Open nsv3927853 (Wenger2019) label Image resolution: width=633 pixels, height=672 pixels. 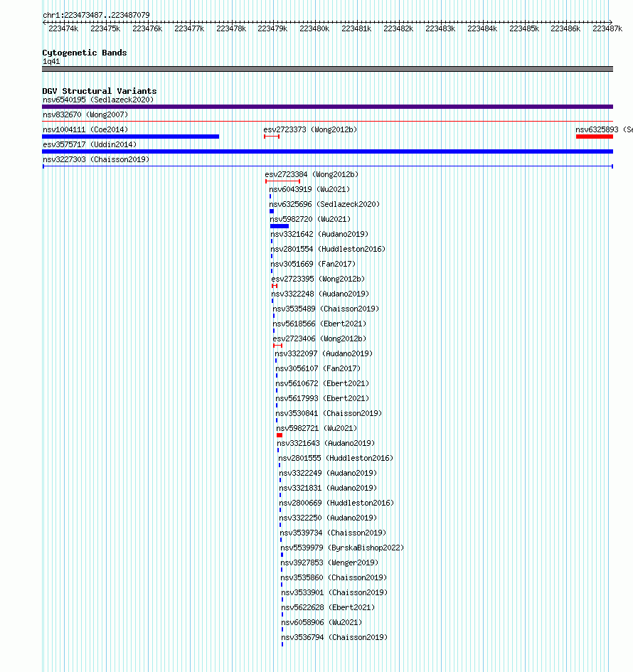coord(329,563)
